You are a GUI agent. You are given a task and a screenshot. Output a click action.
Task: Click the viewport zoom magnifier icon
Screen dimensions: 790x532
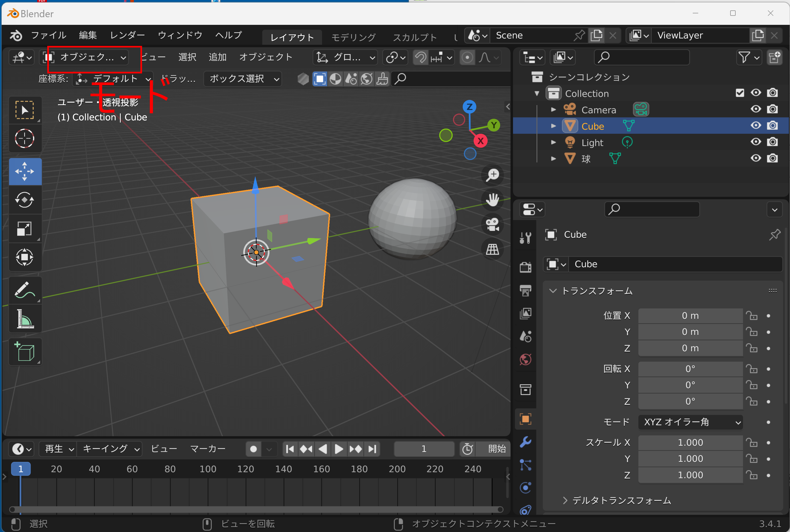tap(492, 175)
